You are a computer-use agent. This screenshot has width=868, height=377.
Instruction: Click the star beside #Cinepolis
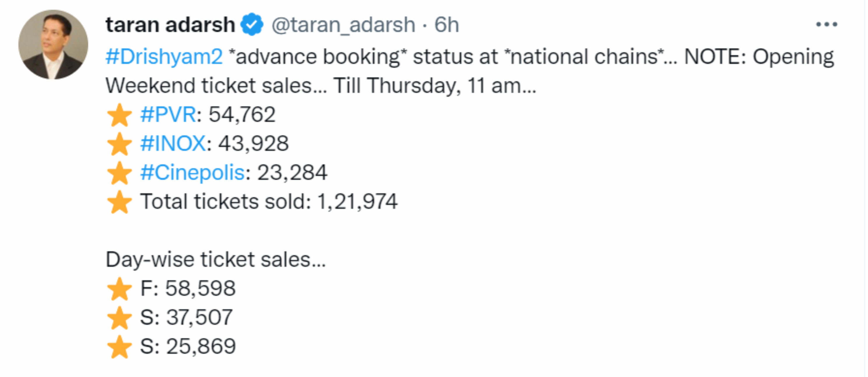119,173
